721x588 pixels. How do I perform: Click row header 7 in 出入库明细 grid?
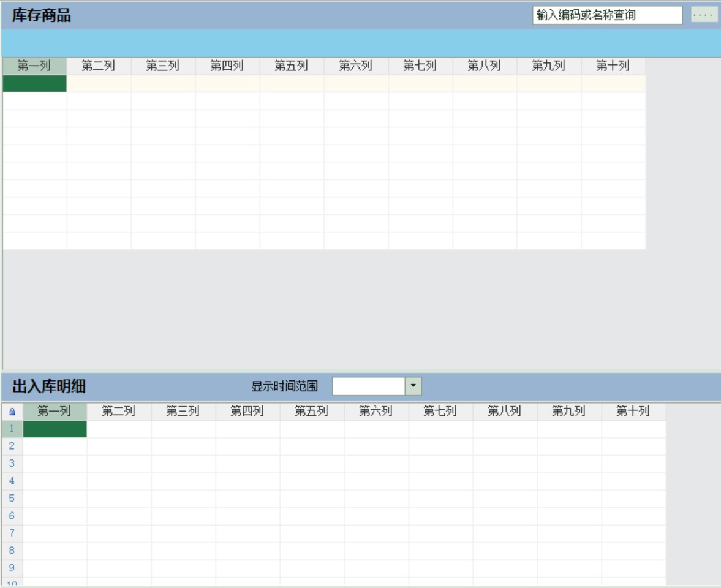click(x=12, y=533)
